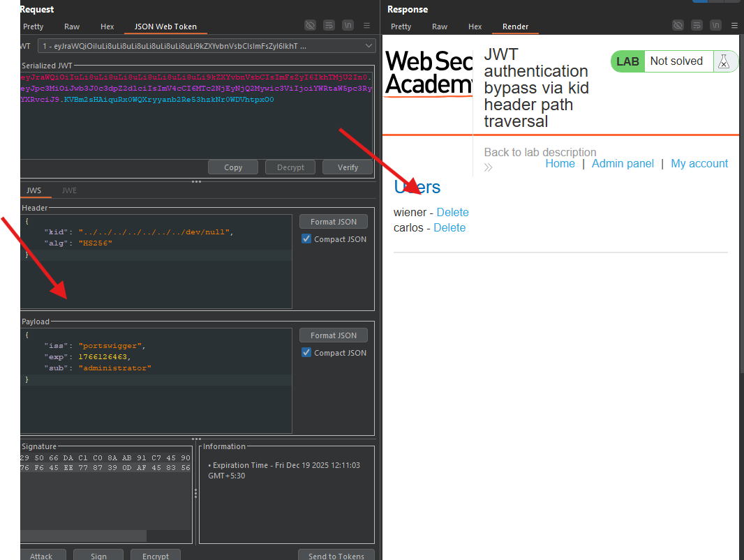Click the alg value HS256
The image size is (744, 560).
pos(96,243)
